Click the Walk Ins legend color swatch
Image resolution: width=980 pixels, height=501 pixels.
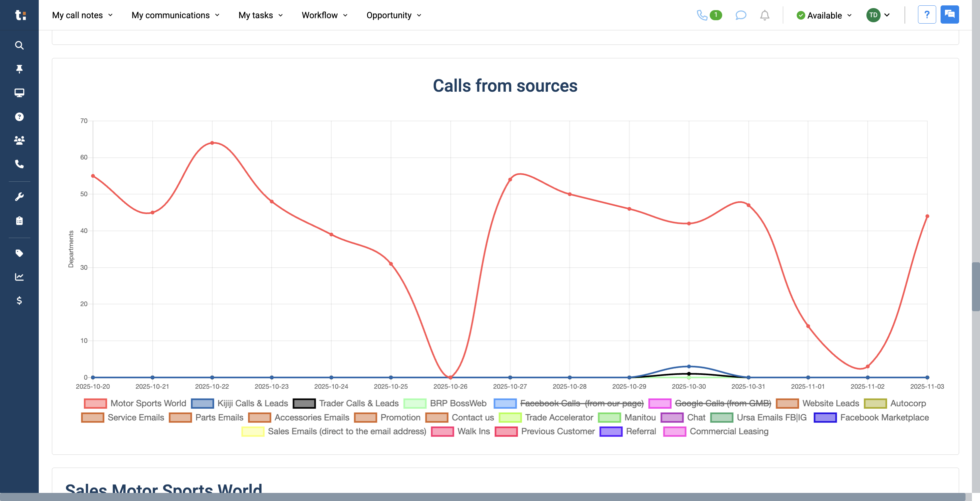[x=442, y=431]
